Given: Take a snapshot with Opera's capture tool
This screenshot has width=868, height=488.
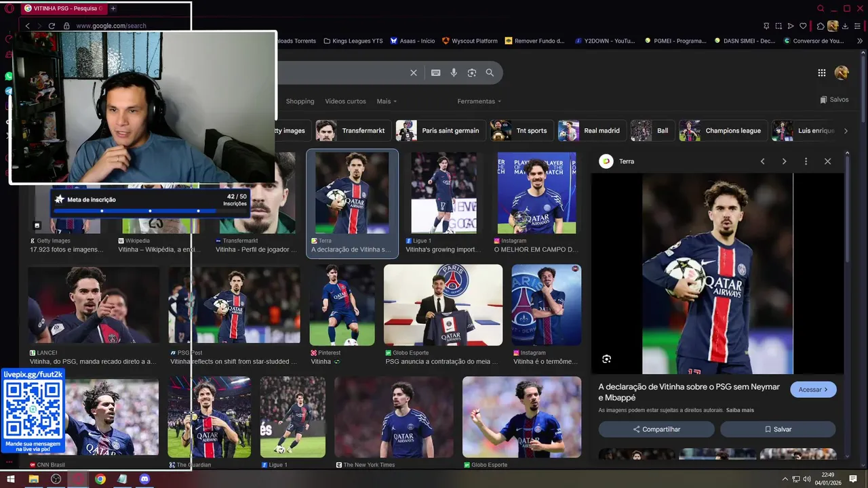Looking at the screenshot, I should [778, 26].
